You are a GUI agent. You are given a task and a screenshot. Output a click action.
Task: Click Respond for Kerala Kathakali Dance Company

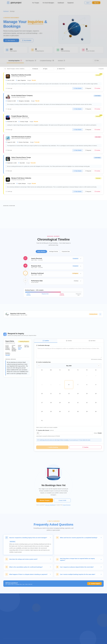[x=88, y=109]
